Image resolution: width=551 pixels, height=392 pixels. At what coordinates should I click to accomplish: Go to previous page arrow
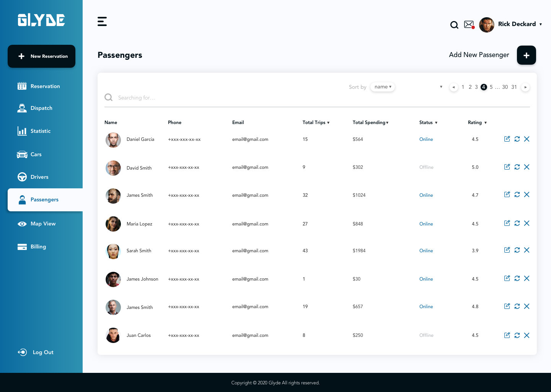(x=453, y=87)
